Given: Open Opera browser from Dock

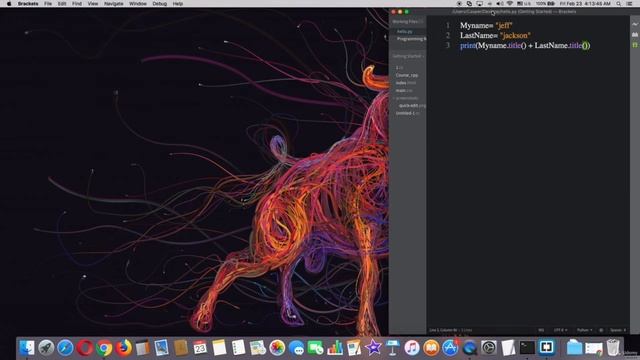Looking at the screenshot, I should 84,348.
